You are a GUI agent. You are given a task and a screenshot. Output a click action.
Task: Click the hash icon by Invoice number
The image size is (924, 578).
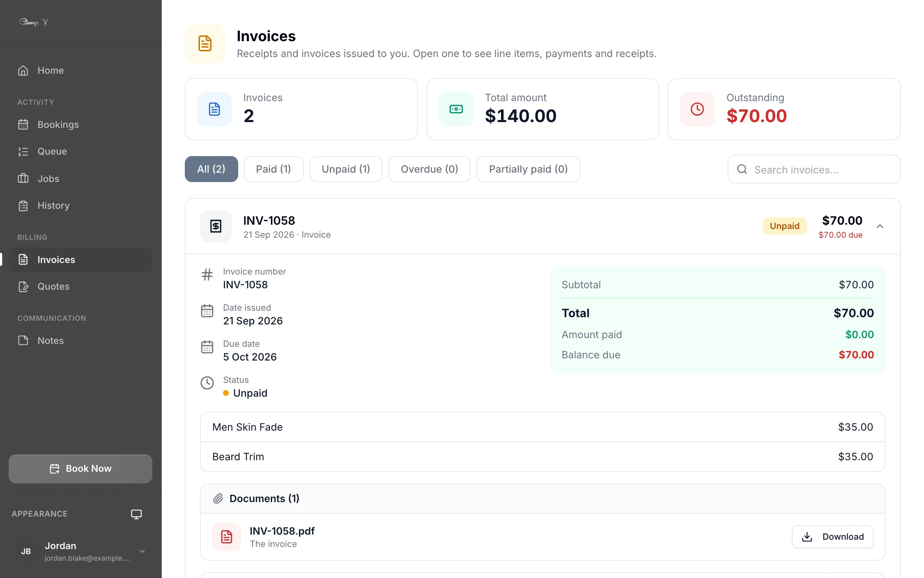pos(207,275)
